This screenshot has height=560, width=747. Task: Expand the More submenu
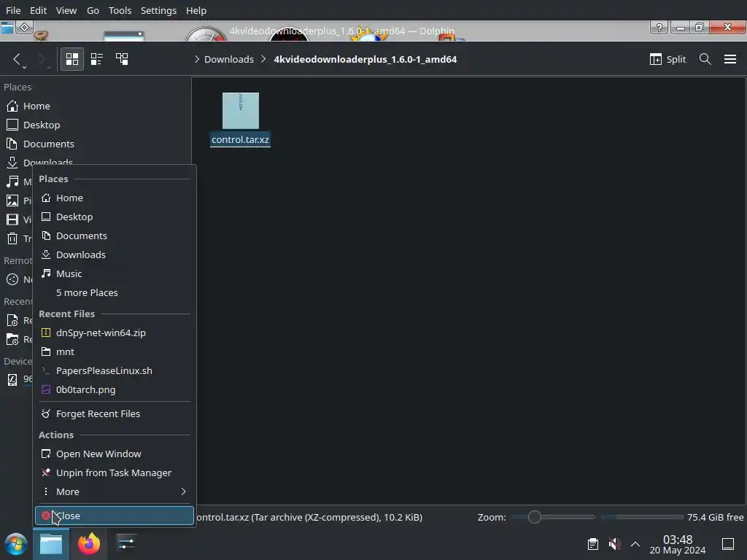click(x=115, y=492)
